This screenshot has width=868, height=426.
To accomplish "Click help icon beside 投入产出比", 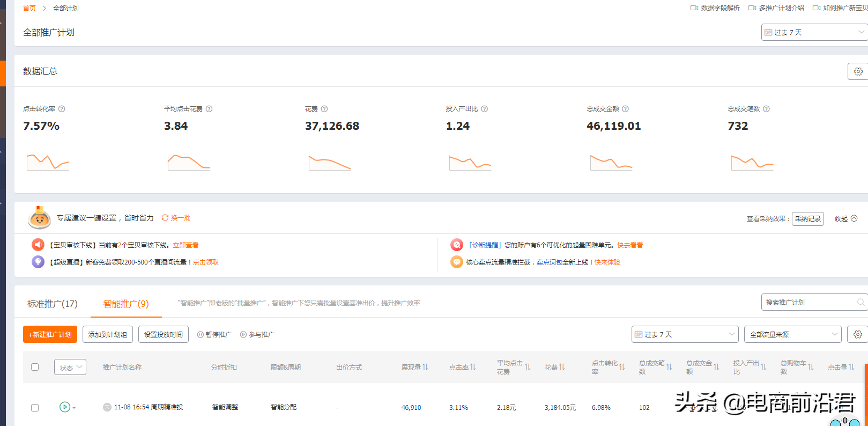I will [x=484, y=109].
